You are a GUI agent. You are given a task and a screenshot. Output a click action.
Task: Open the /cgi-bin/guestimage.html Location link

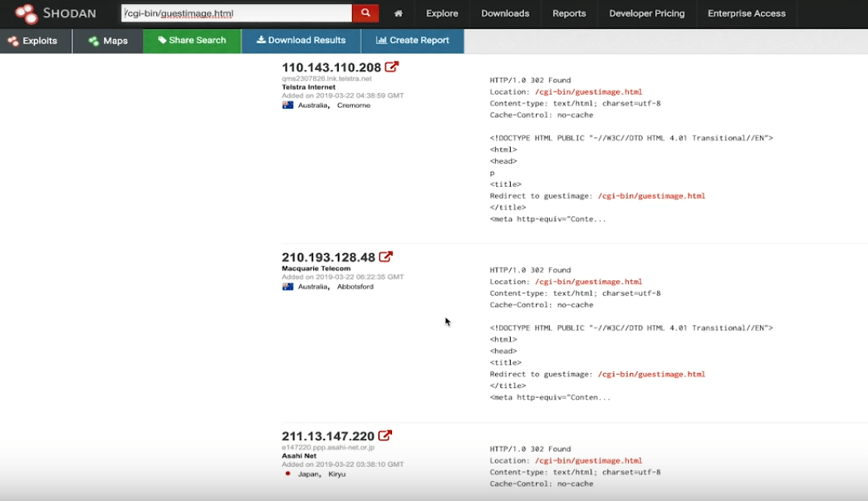click(591, 91)
